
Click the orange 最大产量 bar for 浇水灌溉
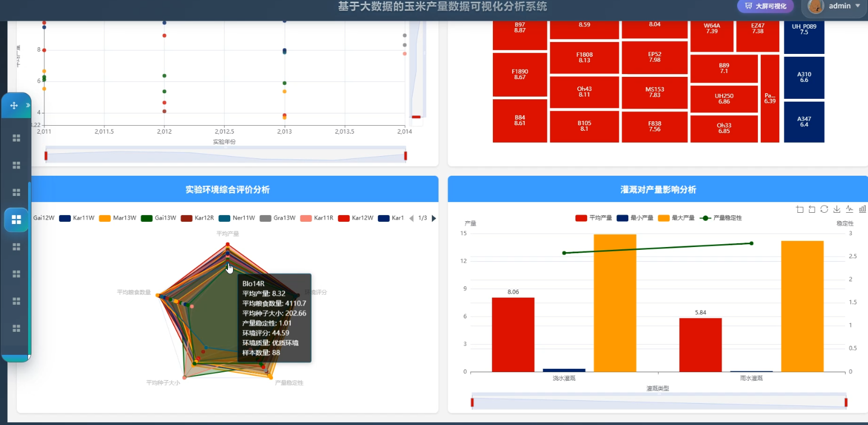pos(615,303)
